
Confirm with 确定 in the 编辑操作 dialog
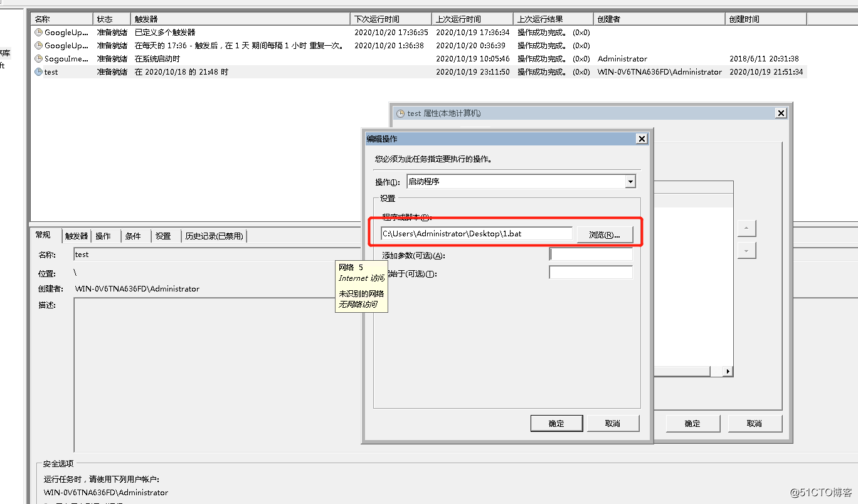tap(556, 423)
